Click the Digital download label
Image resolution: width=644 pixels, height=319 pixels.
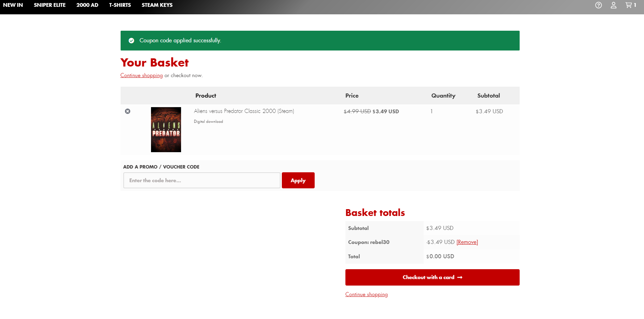[x=208, y=121]
